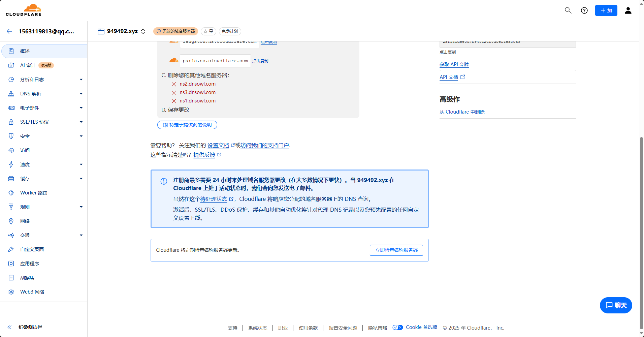Open the 聊天 chat button
This screenshot has height=337, width=644.
click(x=616, y=305)
